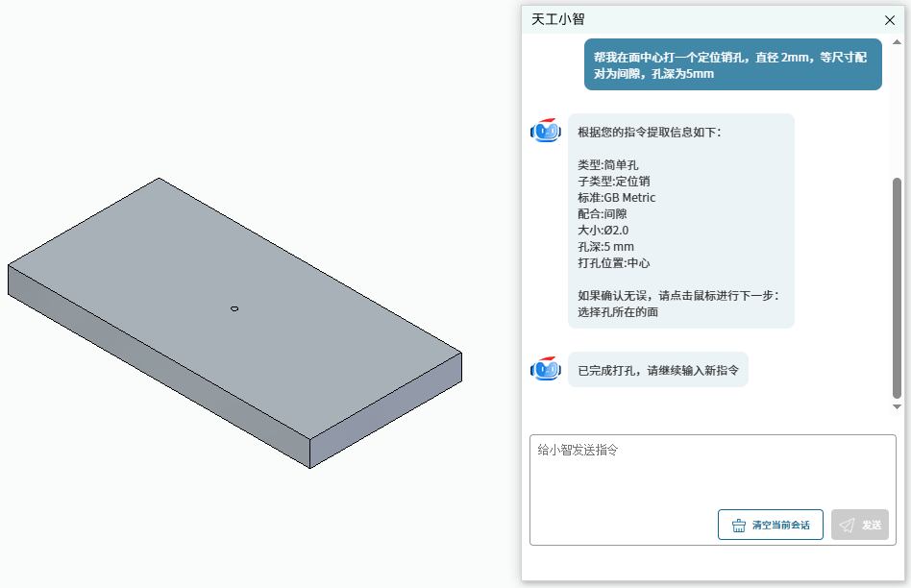Click the 发送 send button
The image size is (911, 588).
pos(860,525)
